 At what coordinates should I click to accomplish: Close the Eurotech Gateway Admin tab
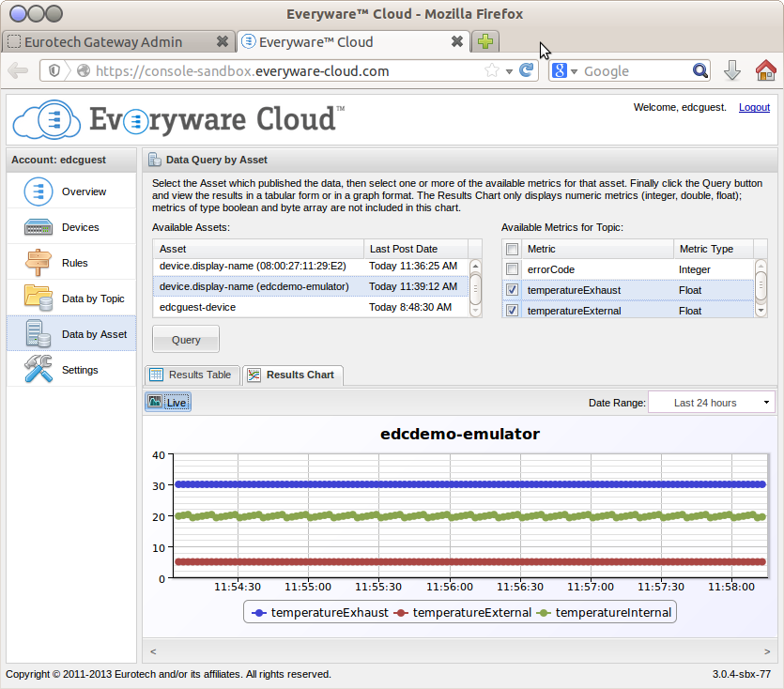point(223,41)
